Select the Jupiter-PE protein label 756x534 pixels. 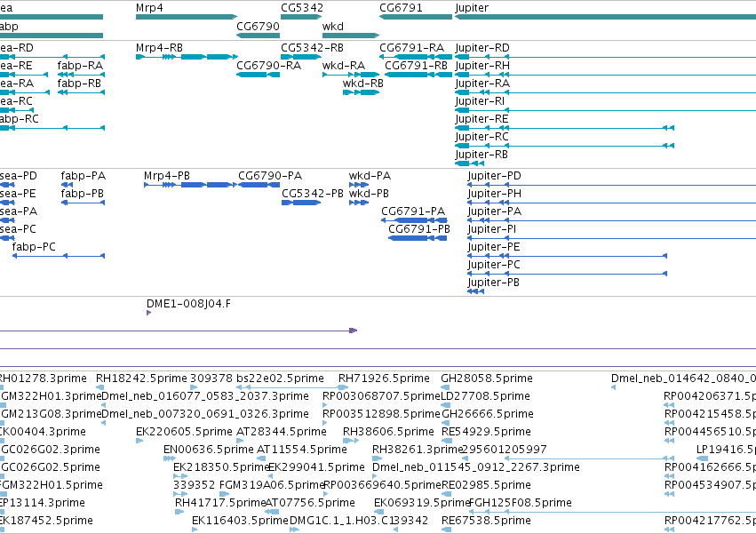click(494, 247)
